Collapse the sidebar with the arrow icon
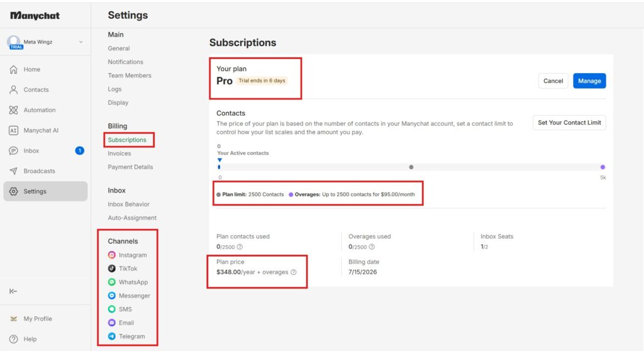644x351 pixels. (13, 291)
